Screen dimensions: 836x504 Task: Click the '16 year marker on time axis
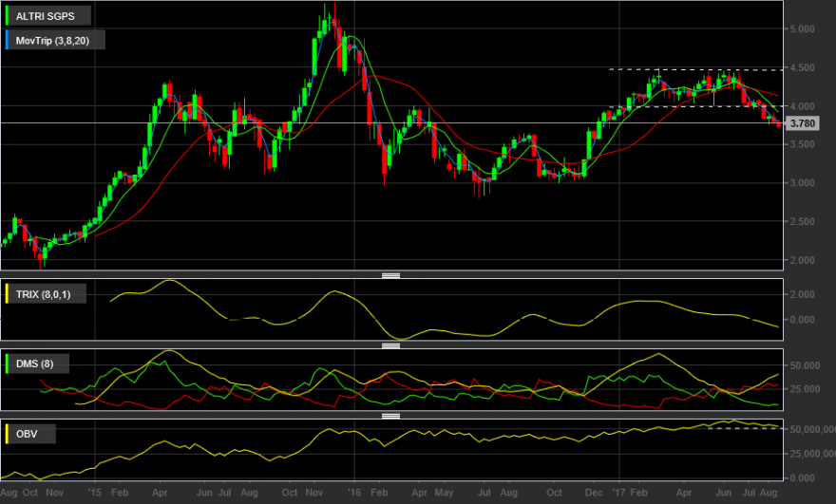[x=354, y=493]
